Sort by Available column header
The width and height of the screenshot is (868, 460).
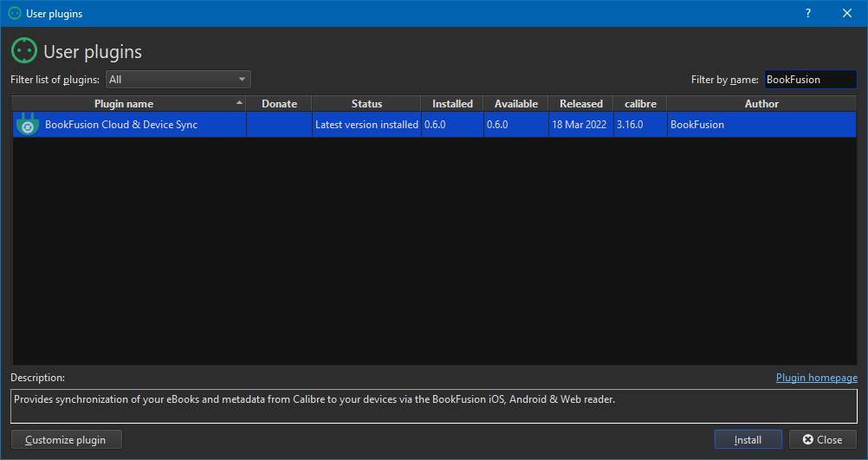[516, 103]
